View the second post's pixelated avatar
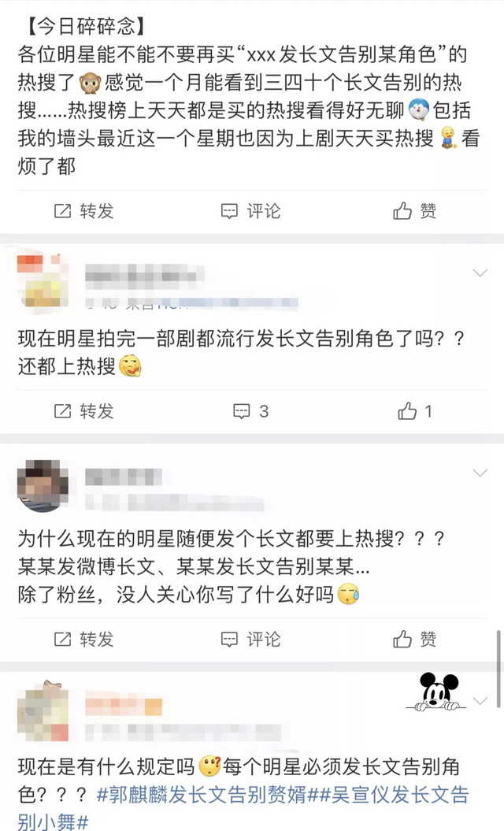504x831 pixels. 43,281
